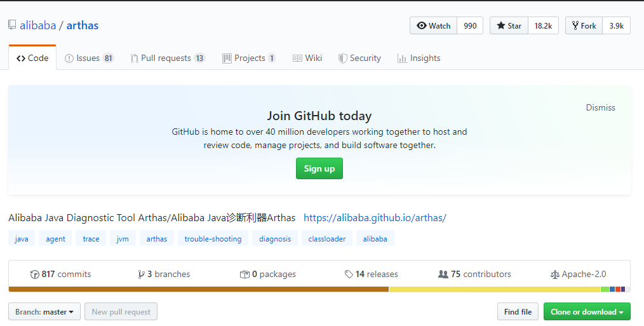Click the packages box icon
The height and width of the screenshot is (326, 644).
[245, 274]
